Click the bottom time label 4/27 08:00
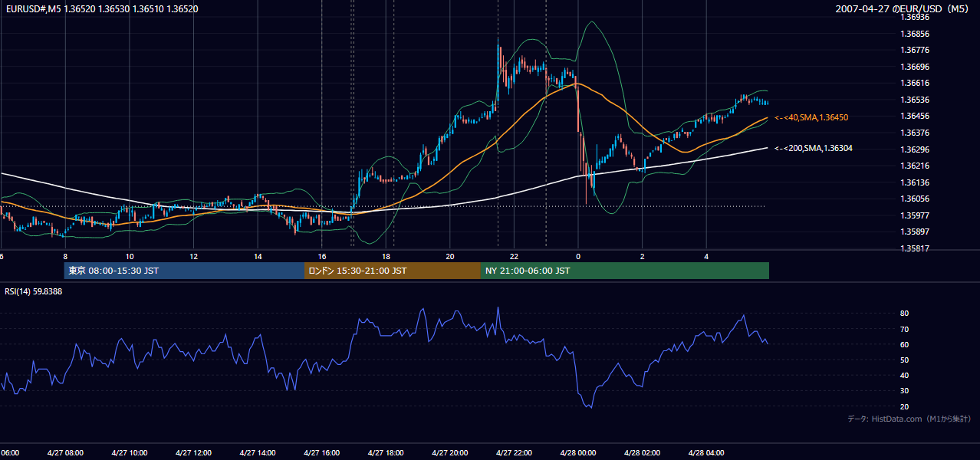Image resolution: width=980 pixels, height=460 pixels. point(64,453)
